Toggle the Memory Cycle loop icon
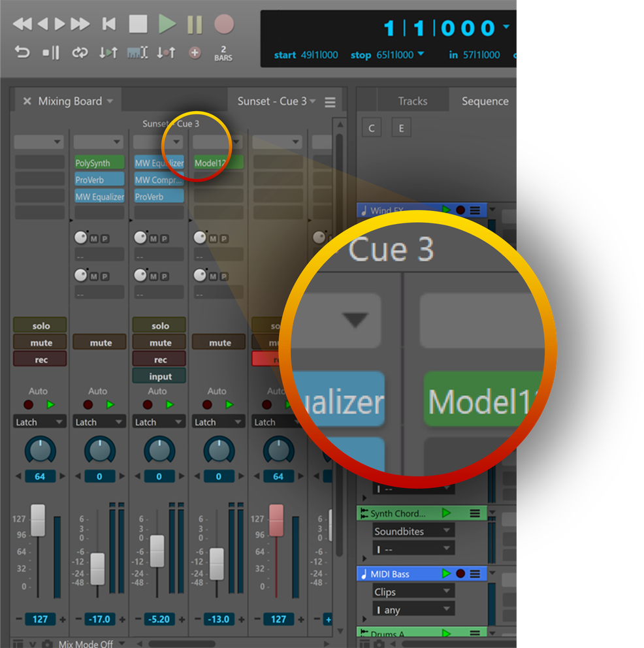The width and height of the screenshot is (644, 648). click(80, 53)
